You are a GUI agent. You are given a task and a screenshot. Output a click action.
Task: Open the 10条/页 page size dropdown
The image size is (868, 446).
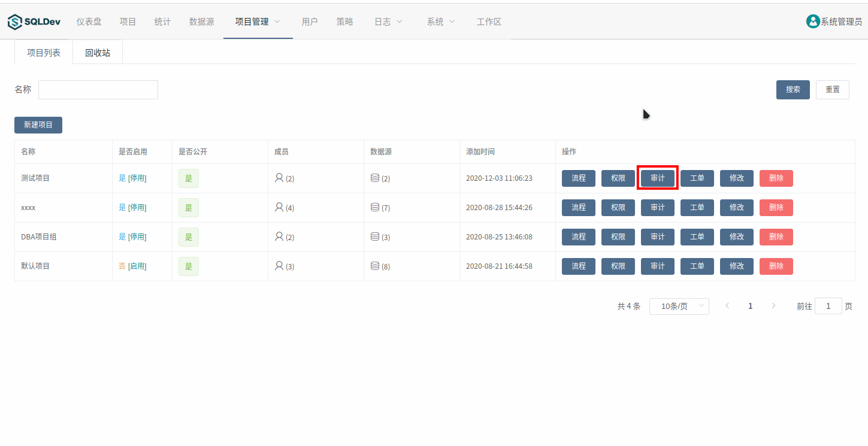[679, 307]
